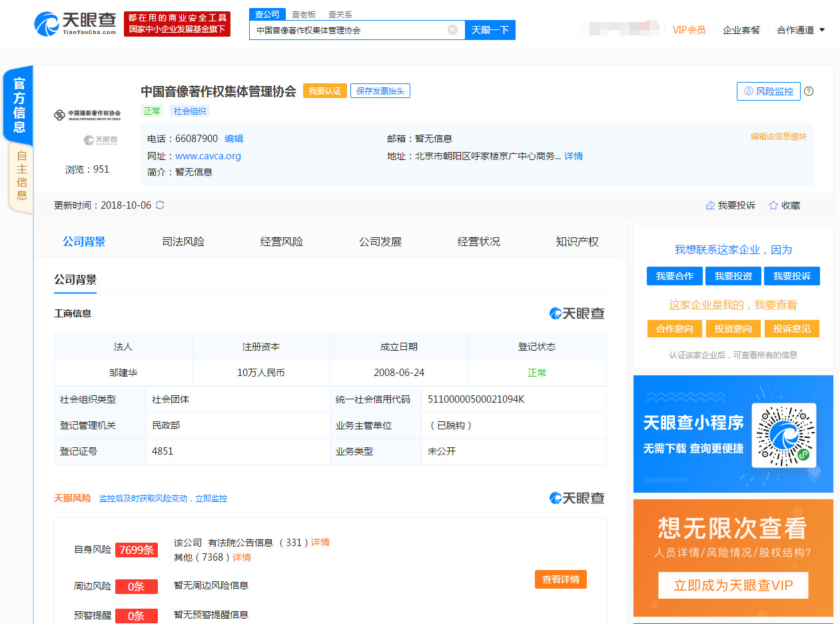Image resolution: width=840 pixels, height=624 pixels.
Task: Switch to the 经营状况 tab
Action: (479, 241)
